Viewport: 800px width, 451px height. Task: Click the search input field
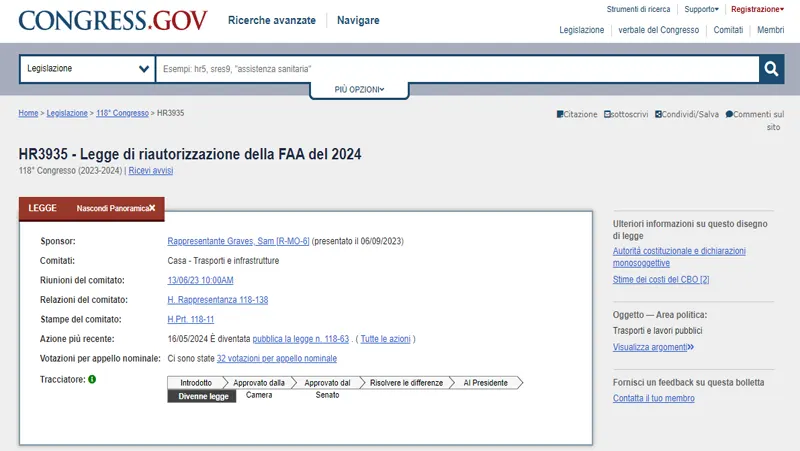[457, 69]
